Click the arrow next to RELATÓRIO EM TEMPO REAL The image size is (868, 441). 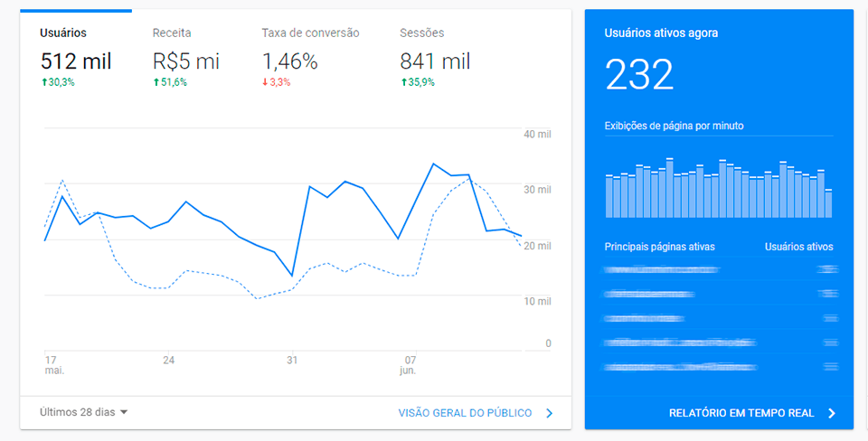pyautogui.click(x=832, y=413)
